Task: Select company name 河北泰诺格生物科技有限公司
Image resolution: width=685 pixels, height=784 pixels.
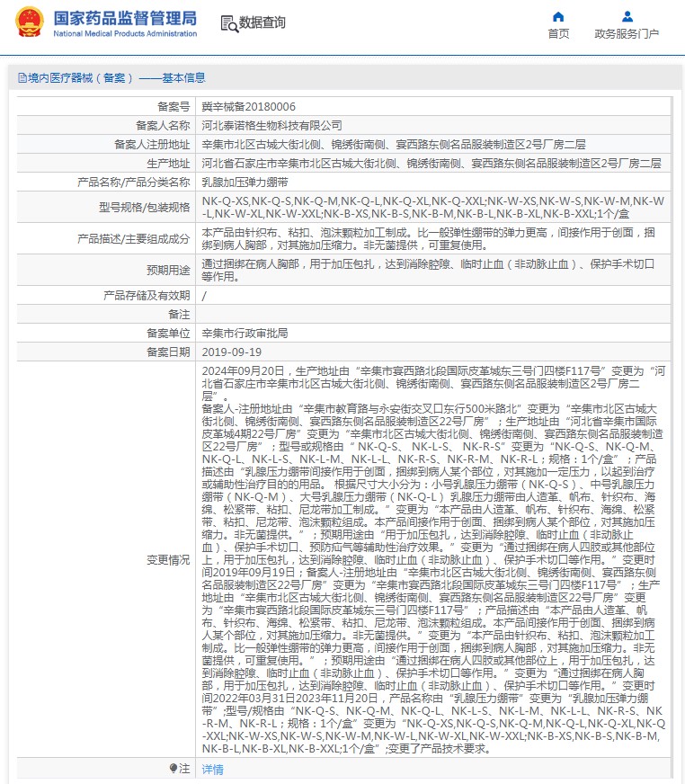Action: click(x=272, y=126)
